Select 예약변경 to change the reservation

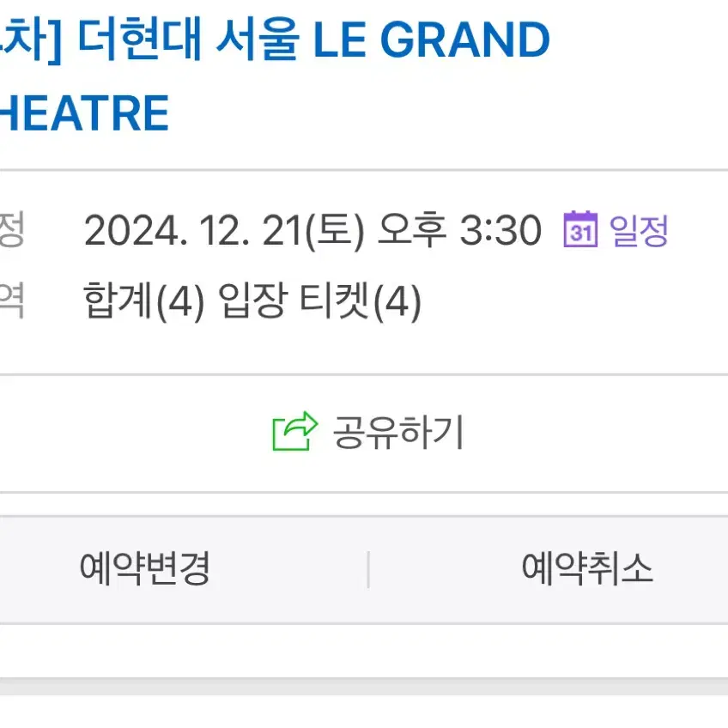[145, 568]
